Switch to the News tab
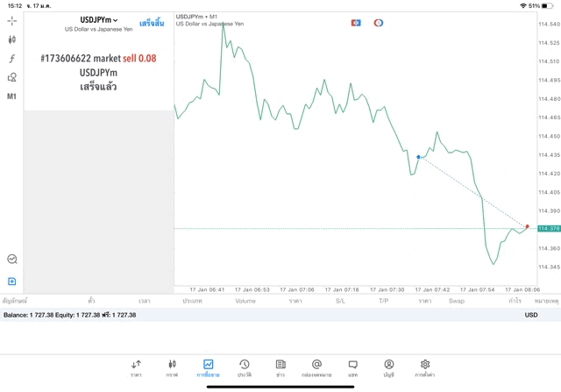The image size is (561, 392). coord(280,367)
